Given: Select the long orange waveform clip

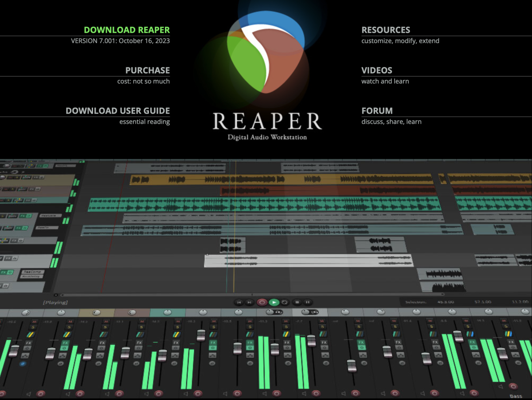Looking at the screenshot, I should (282, 180).
